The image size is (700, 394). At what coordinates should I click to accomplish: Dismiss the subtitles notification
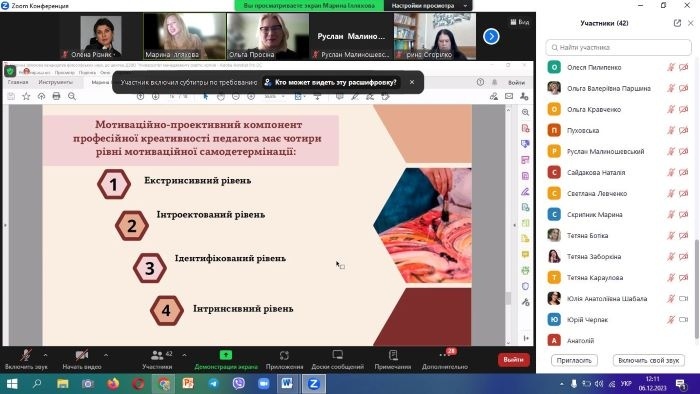[412, 82]
